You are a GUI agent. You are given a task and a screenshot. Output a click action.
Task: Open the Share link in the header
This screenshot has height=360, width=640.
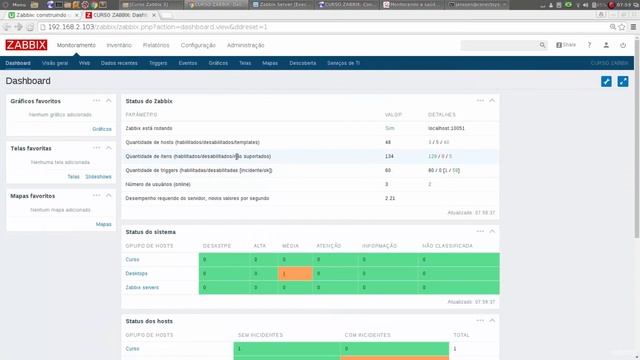(x=566, y=45)
